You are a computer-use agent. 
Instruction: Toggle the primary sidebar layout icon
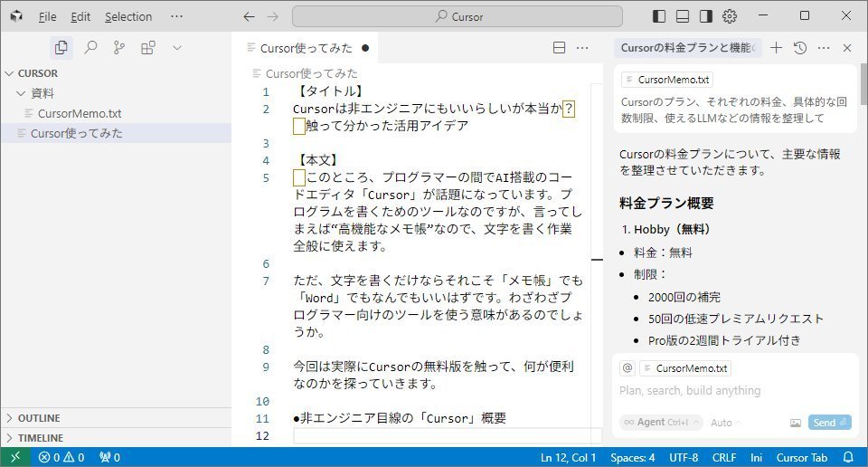click(x=659, y=16)
